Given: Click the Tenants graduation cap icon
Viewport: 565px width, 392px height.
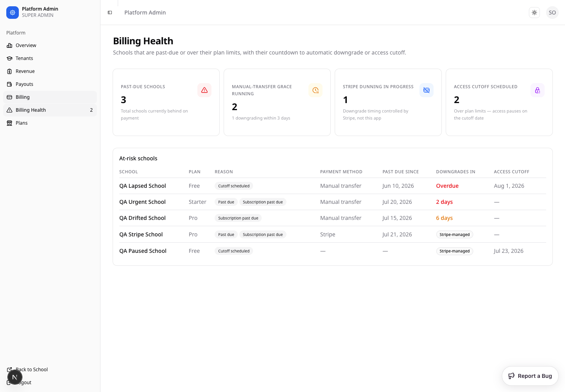Looking at the screenshot, I should pyautogui.click(x=9, y=58).
